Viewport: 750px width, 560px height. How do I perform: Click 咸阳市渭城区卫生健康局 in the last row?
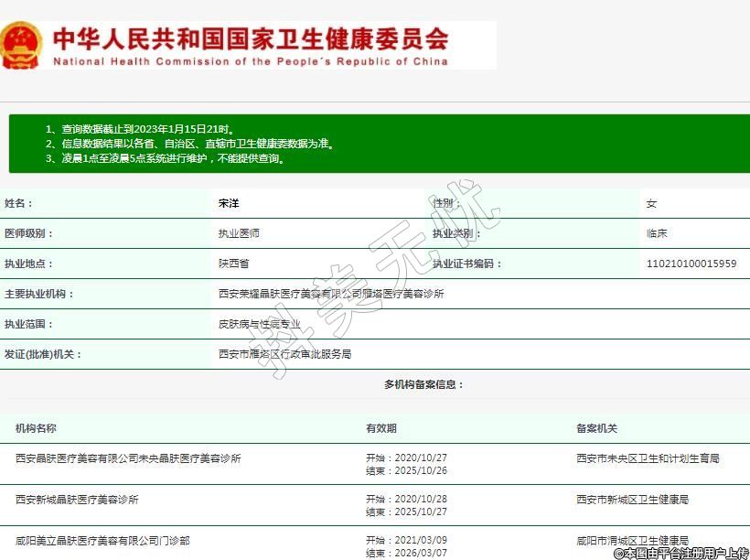(632, 541)
